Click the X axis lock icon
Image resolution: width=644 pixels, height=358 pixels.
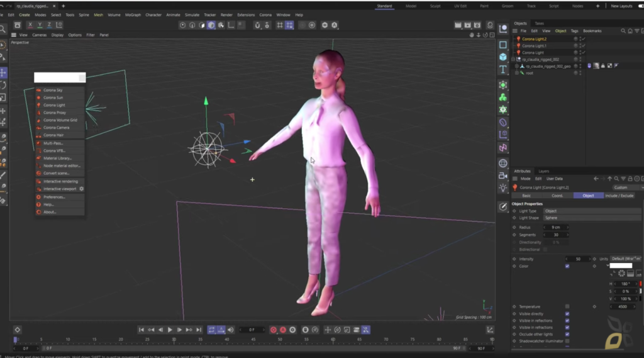pos(30,25)
